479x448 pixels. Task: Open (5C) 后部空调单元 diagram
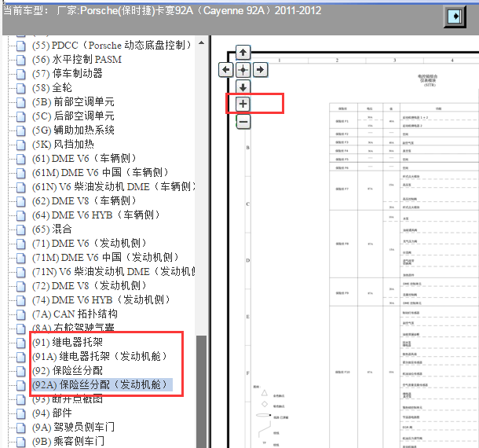click(73, 116)
